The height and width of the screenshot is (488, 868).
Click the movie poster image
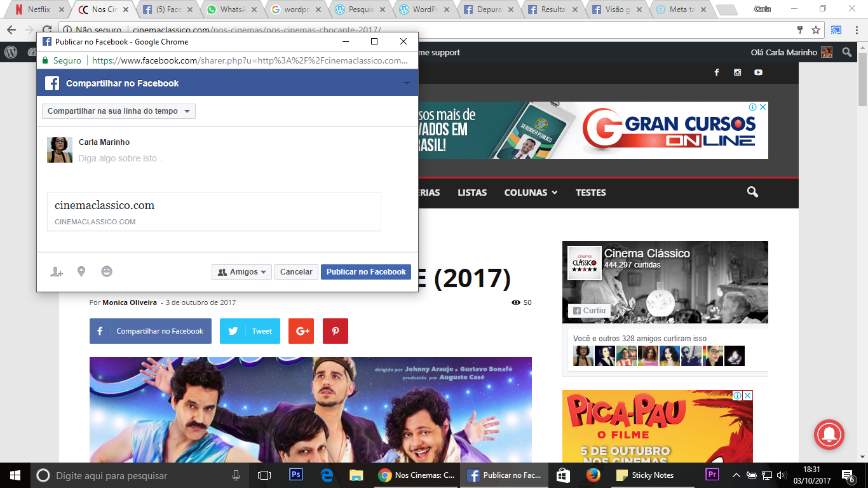(x=311, y=410)
